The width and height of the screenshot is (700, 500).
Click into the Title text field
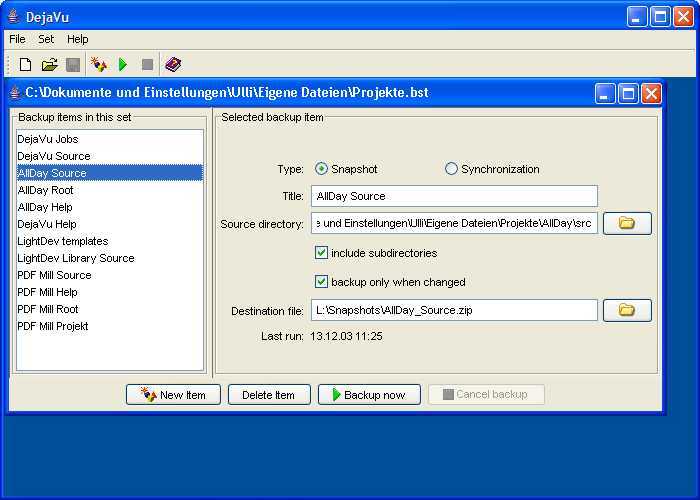click(x=454, y=196)
